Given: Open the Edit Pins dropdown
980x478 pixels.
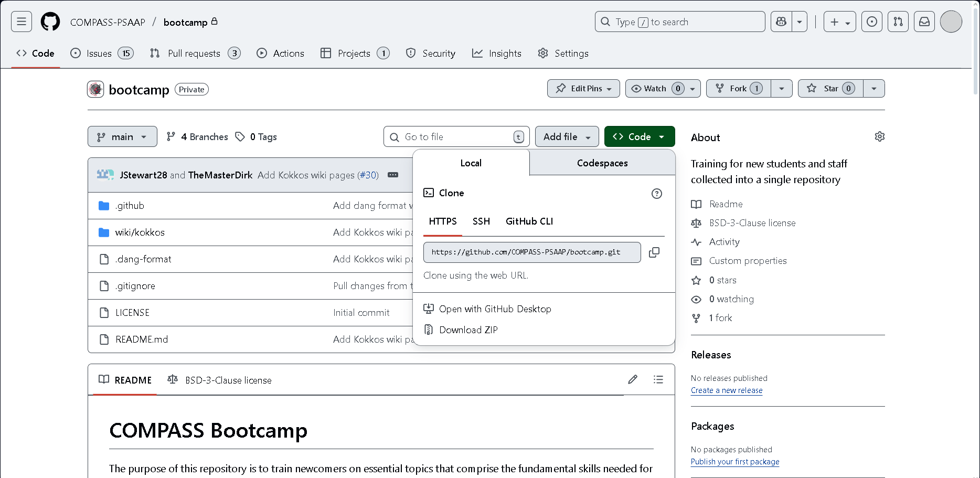Looking at the screenshot, I should click(x=583, y=88).
